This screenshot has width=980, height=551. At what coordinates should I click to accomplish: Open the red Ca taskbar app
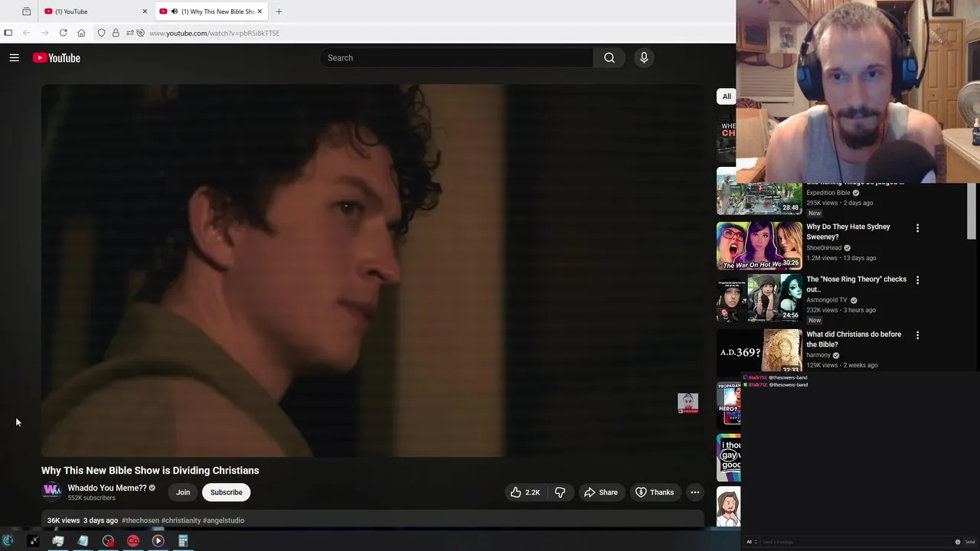pyautogui.click(x=133, y=541)
